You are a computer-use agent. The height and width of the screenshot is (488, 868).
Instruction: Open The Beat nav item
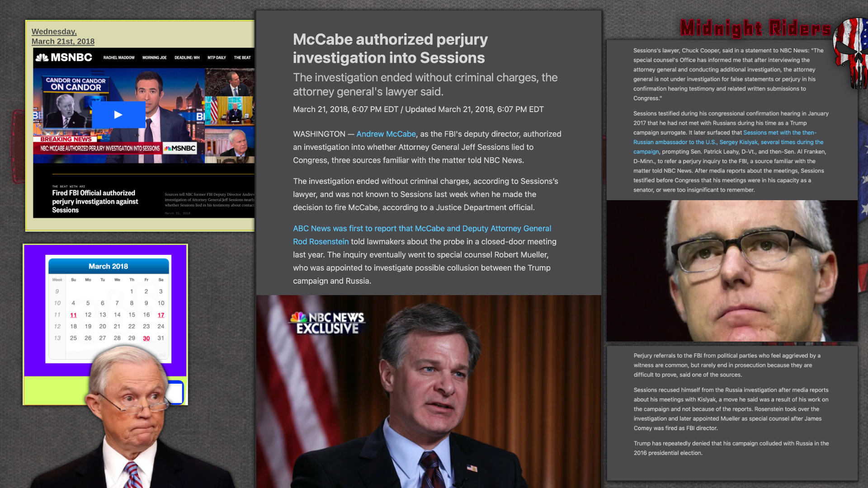pyautogui.click(x=242, y=58)
